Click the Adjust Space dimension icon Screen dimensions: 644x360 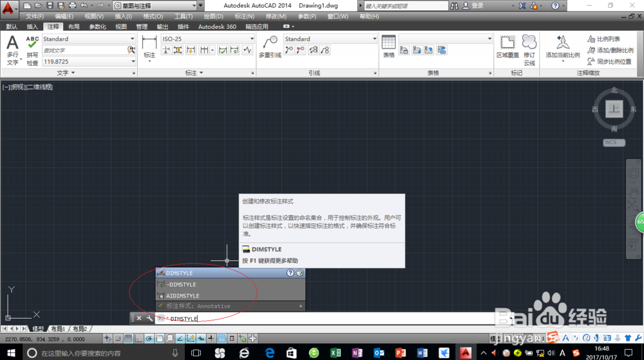tap(178, 50)
